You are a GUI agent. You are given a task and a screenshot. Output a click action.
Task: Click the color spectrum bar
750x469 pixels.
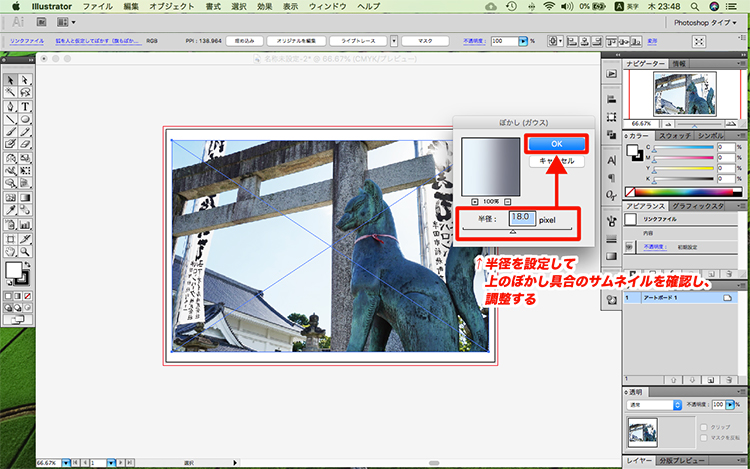pyautogui.click(x=685, y=192)
